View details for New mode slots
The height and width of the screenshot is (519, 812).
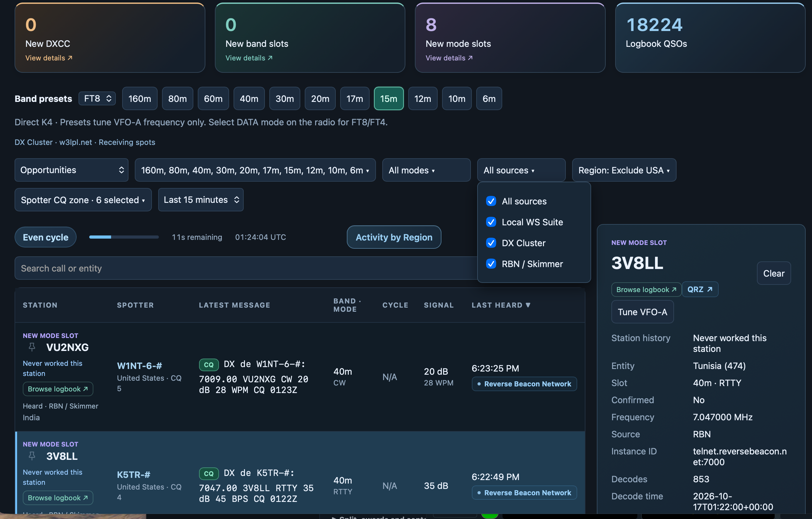449,58
